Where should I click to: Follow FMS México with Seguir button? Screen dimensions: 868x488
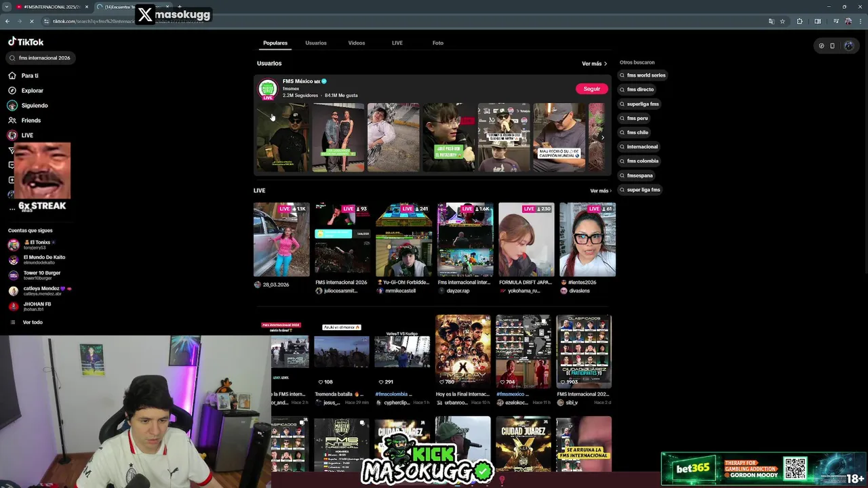(592, 89)
